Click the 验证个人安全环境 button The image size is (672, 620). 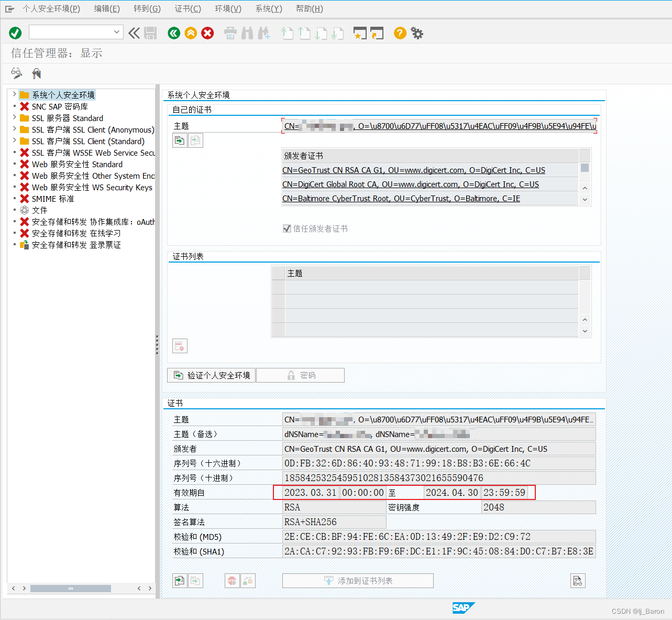click(211, 375)
